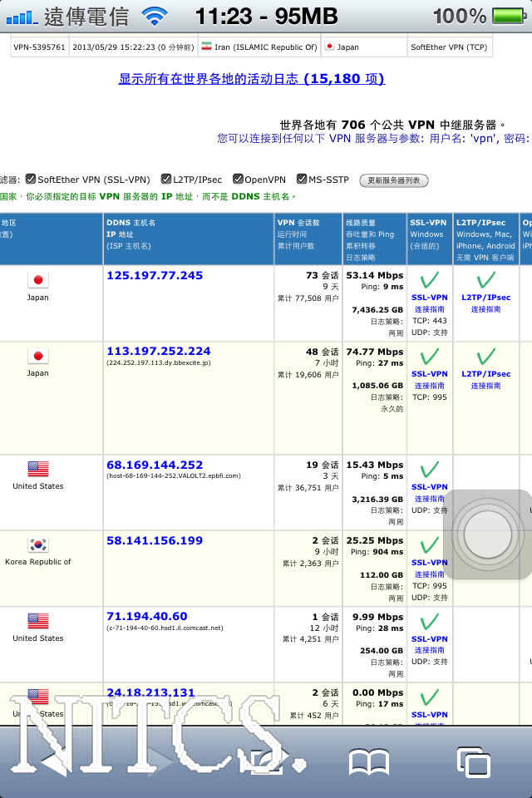Open server 113.197.252.224 link

tap(158, 351)
